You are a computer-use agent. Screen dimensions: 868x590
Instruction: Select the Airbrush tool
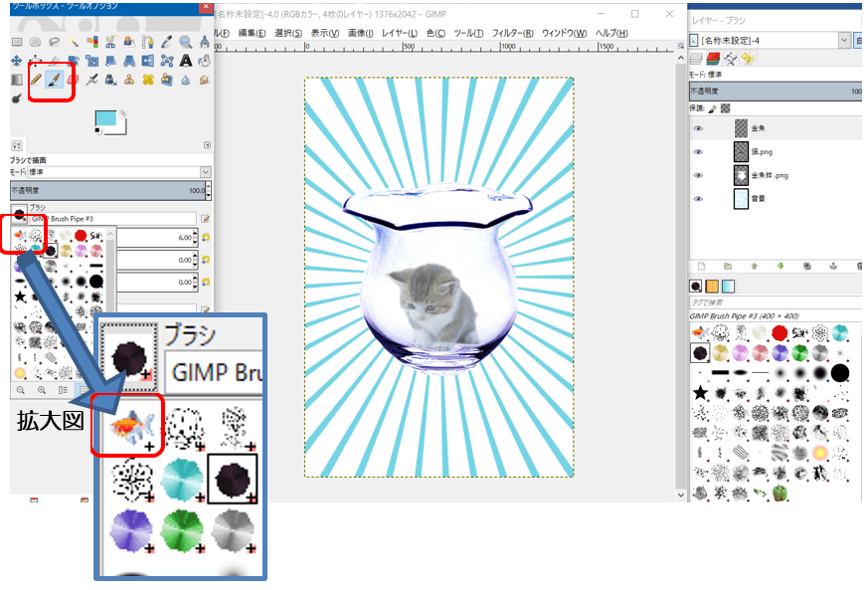click(x=92, y=80)
